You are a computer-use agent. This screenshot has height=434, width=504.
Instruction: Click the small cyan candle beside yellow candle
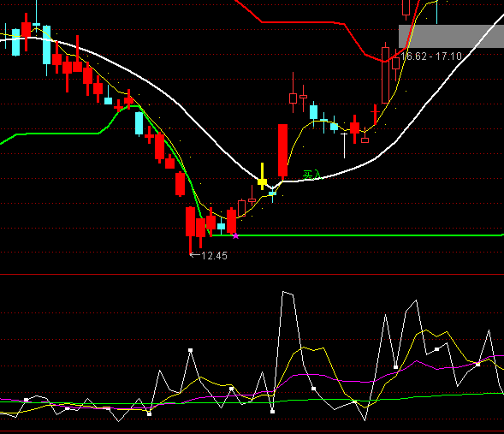point(273,194)
